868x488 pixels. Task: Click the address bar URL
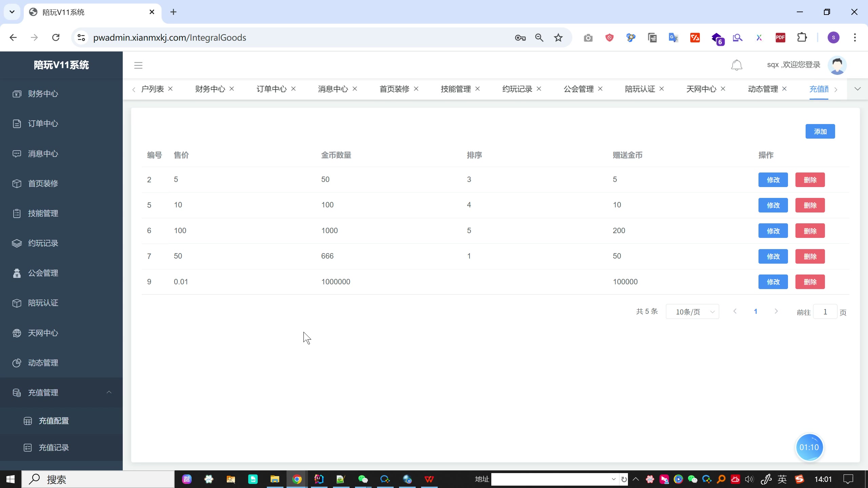170,38
